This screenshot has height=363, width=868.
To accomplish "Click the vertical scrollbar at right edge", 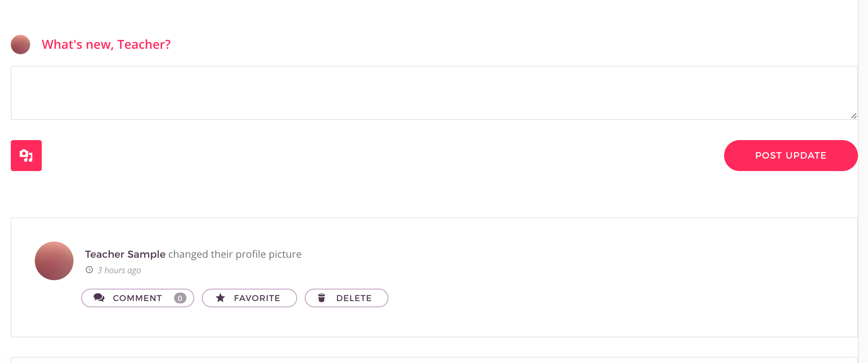I will (863, 181).
